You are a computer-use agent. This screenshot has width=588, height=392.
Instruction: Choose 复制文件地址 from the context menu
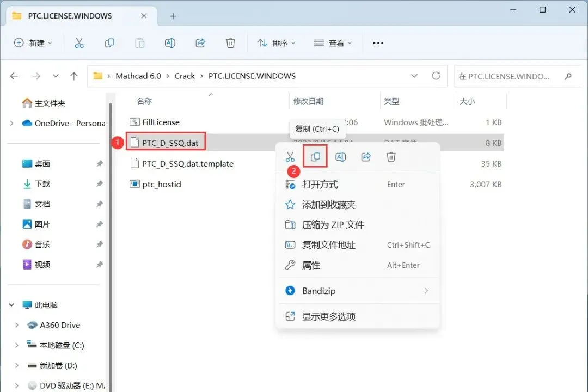coord(358,245)
